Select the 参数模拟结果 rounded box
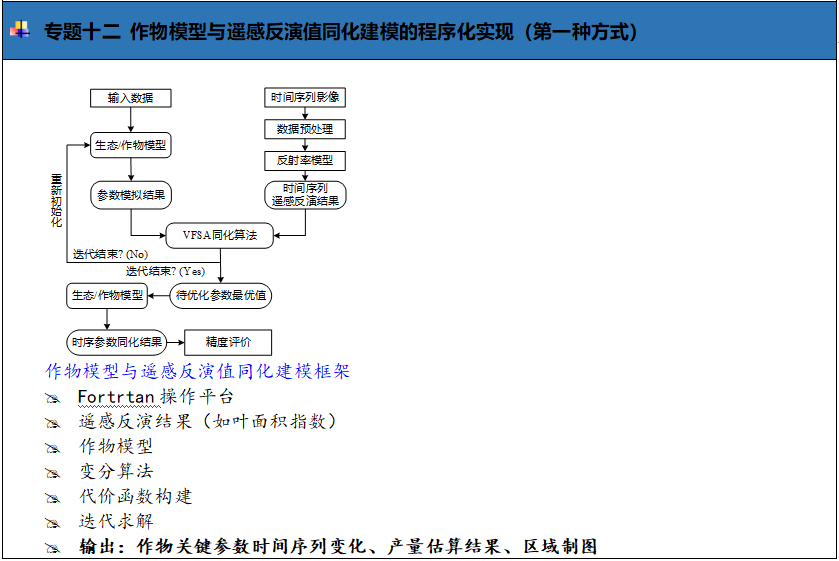Screen dimensions: 839x561 coord(131,195)
